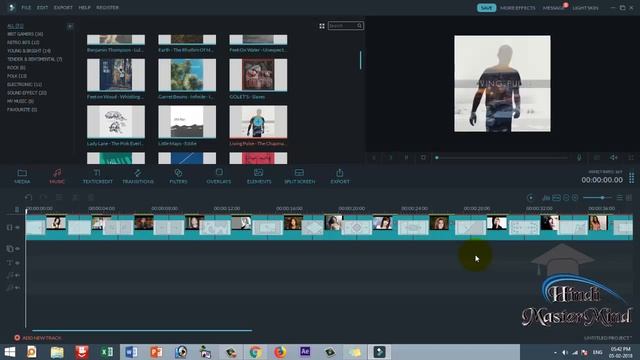Open the Transitions tab
Viewport: 640px width, 360px height.
138,176
